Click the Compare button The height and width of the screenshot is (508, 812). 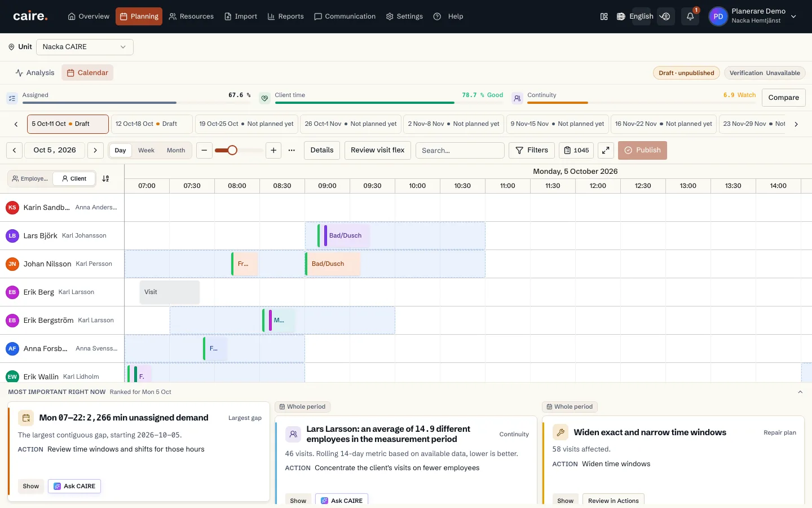pos(783,98)
